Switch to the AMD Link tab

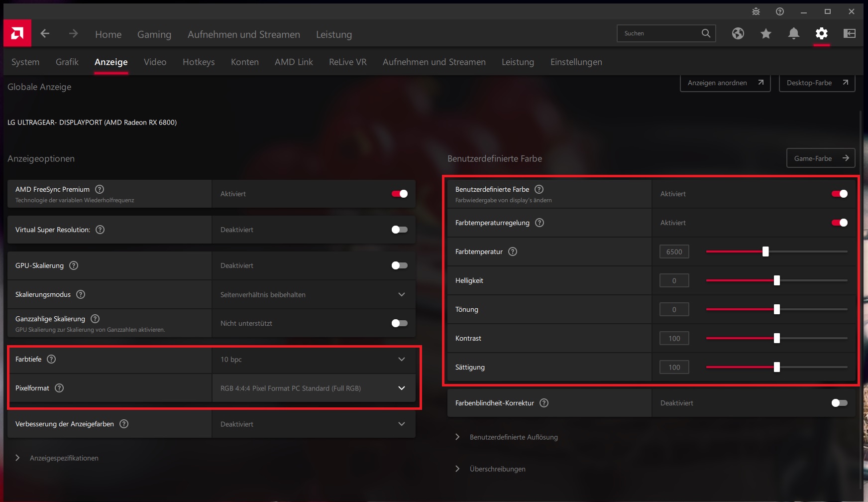coord(294,62)
